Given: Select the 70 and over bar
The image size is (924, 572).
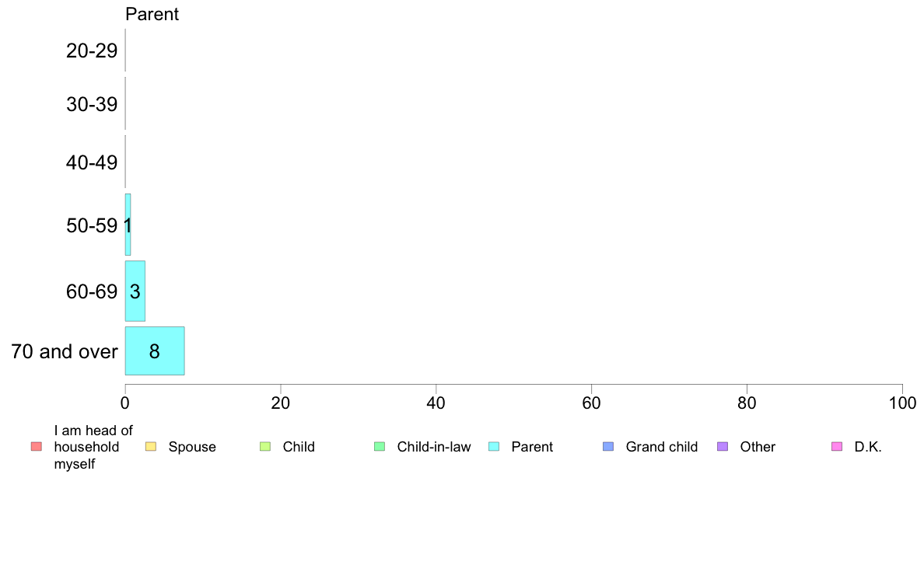Looking at the screenshot, I should 155,351.
